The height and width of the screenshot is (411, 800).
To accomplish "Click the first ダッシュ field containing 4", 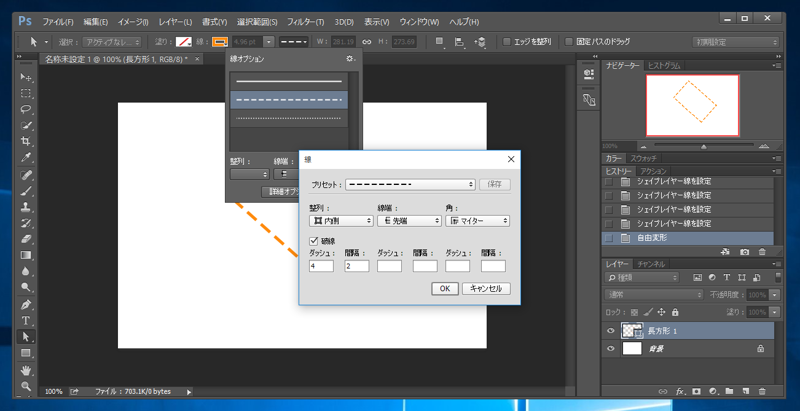I will (321, 266).
